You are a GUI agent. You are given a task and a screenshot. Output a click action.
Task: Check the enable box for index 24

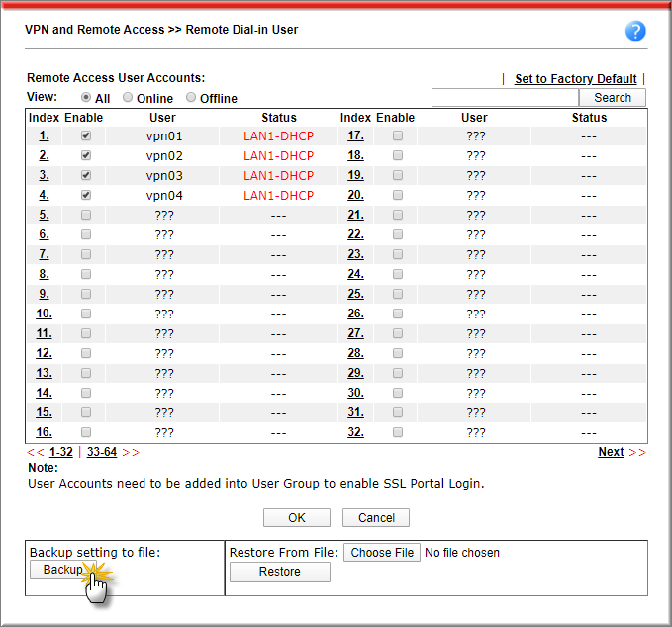pyautogui.click(x=398, y=274)
